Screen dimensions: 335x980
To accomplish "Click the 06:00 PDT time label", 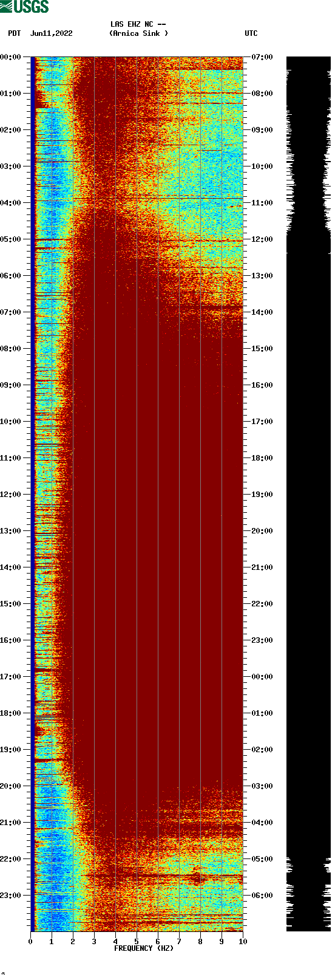I will coord(11,276).
